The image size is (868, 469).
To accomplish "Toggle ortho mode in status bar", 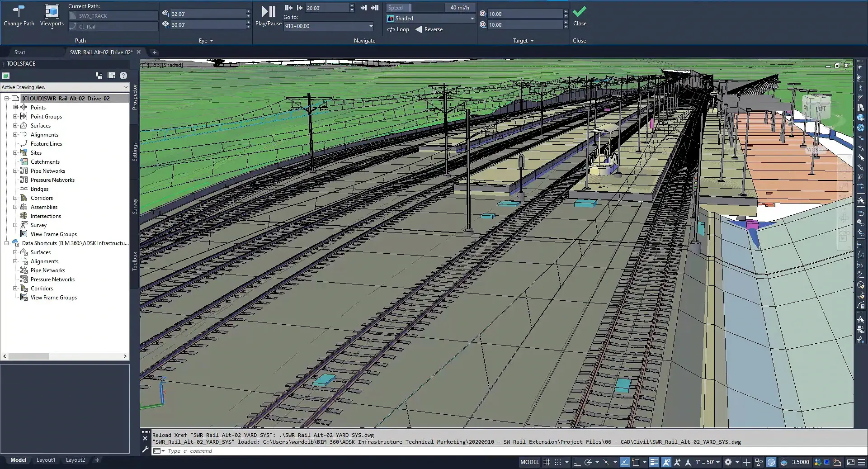I will click(576, 462).
